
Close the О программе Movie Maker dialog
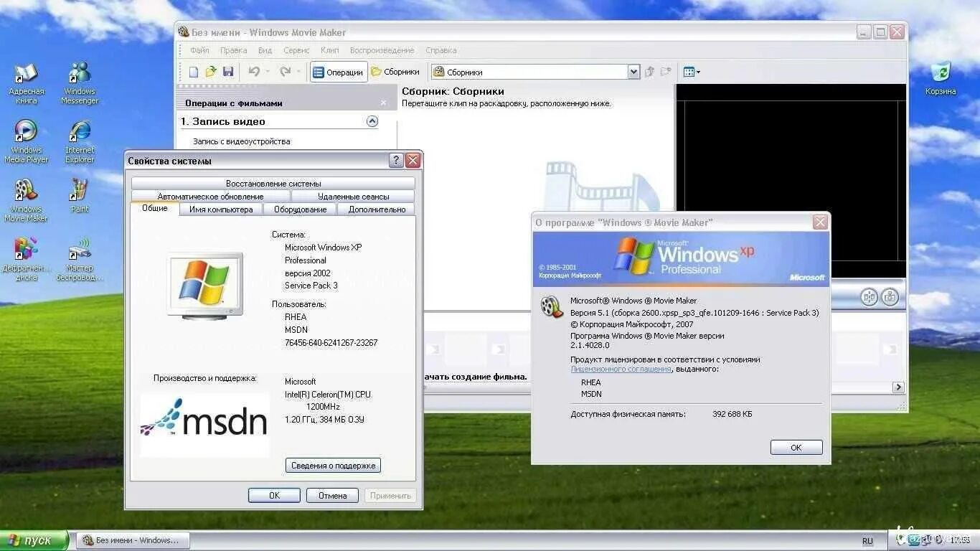(x=820, y=222)
